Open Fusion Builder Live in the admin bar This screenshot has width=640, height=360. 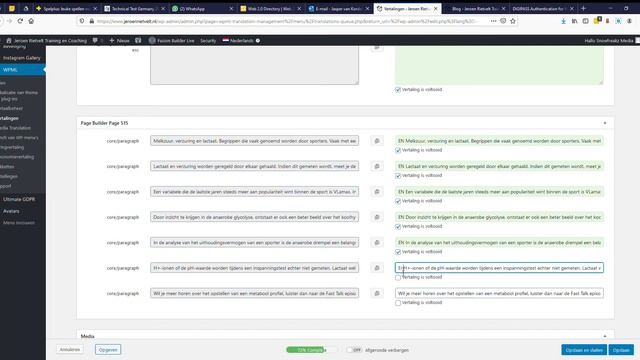pyautogui.click(x=171, y=40)
